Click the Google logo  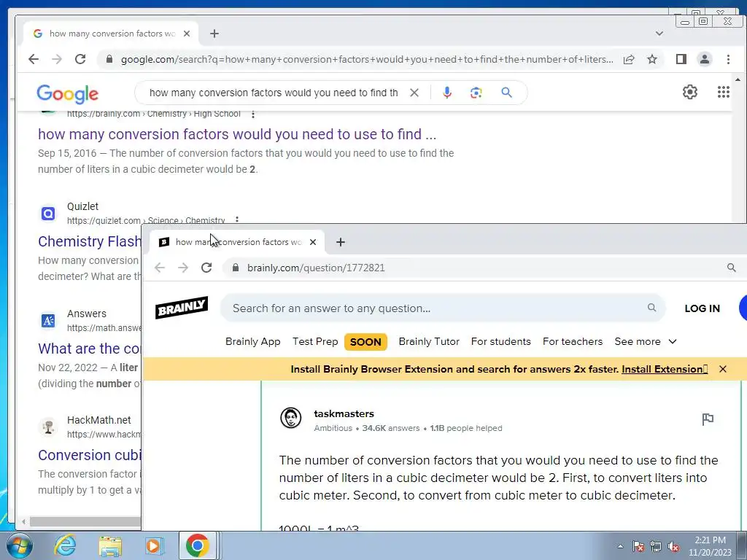pos(68,93)
